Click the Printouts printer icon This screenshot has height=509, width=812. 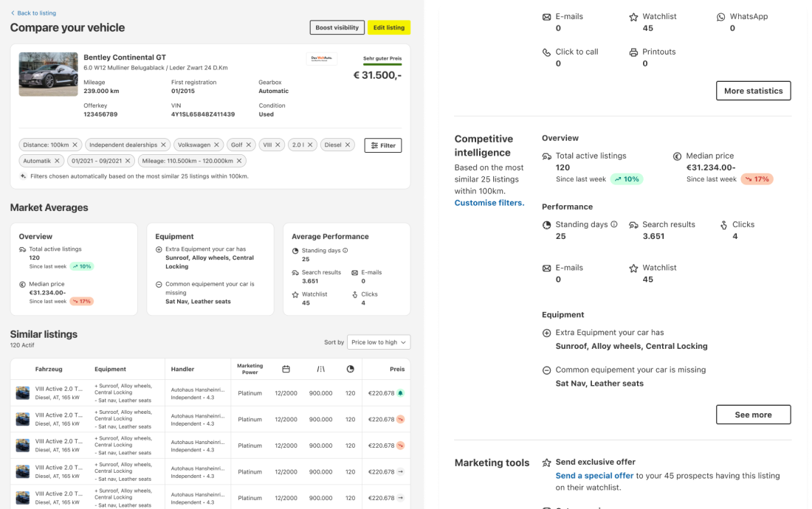(633, 52)
